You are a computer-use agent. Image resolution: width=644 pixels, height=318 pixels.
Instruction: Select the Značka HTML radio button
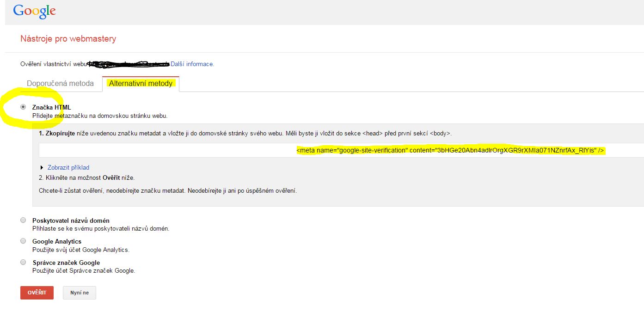click(23, 107)
